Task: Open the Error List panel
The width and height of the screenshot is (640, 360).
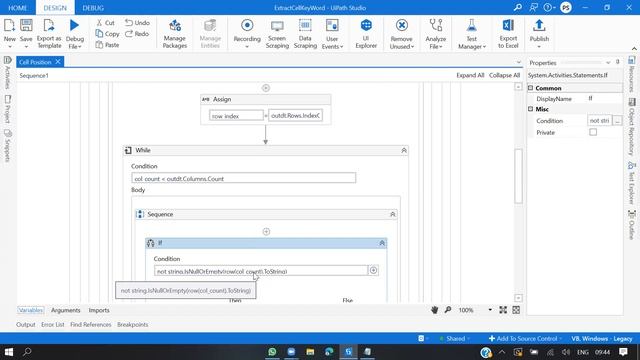Action: 53,324
